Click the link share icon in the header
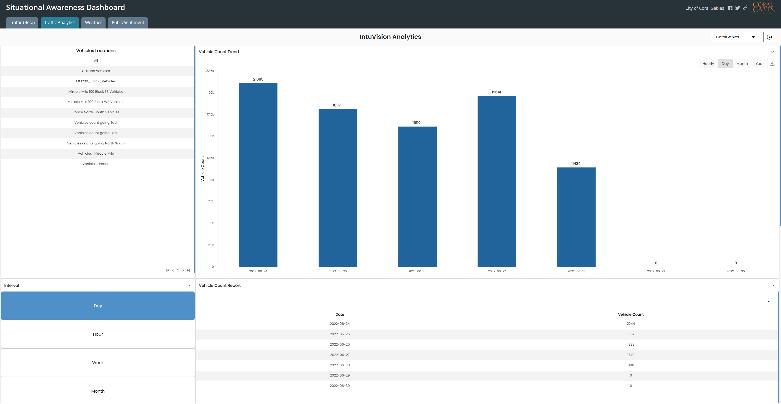781x404 pixels. tap(745, 8)
